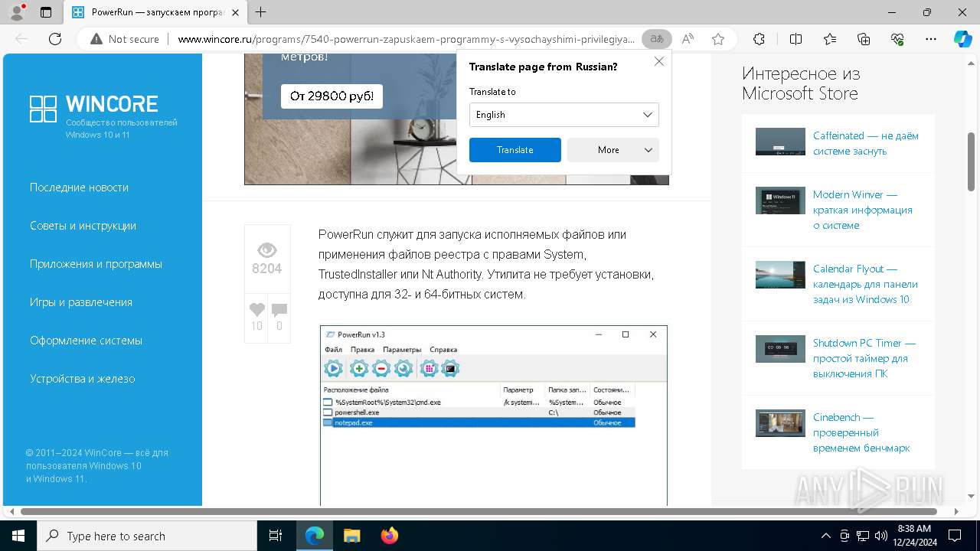This screenshot has height=551, width=980.
Task: Click the views eye icon
Action: 266,250
